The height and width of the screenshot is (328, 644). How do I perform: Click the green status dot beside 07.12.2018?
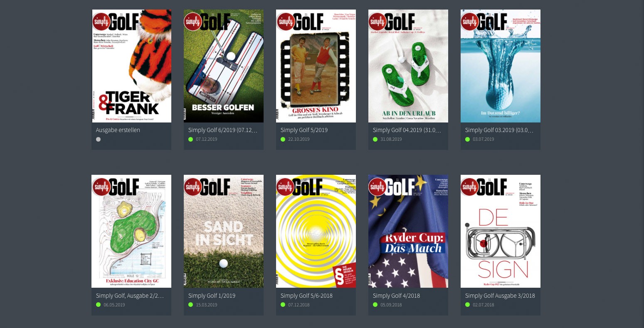pos(283,305)
